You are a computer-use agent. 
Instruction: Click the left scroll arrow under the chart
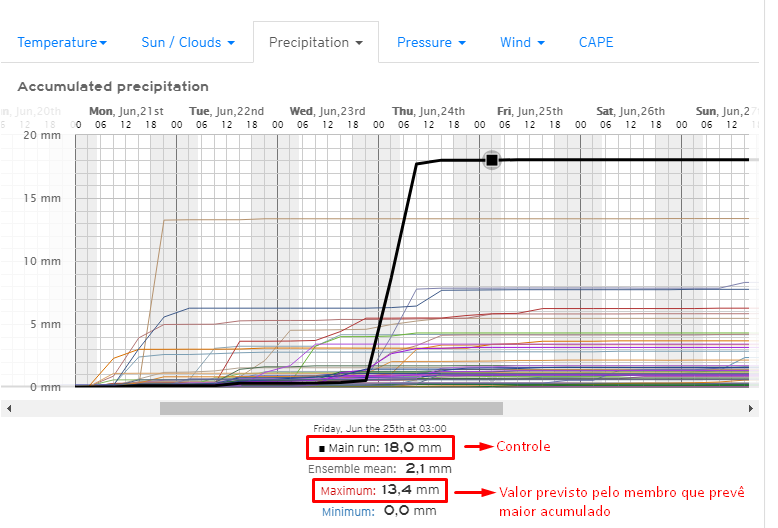(7, 408)
